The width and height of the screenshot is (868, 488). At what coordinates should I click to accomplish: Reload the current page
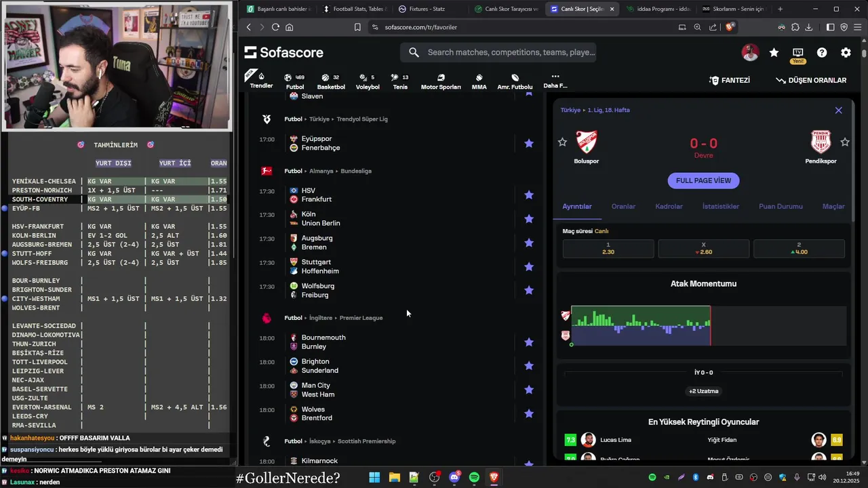pyautogui.click(x=275, y=27)
